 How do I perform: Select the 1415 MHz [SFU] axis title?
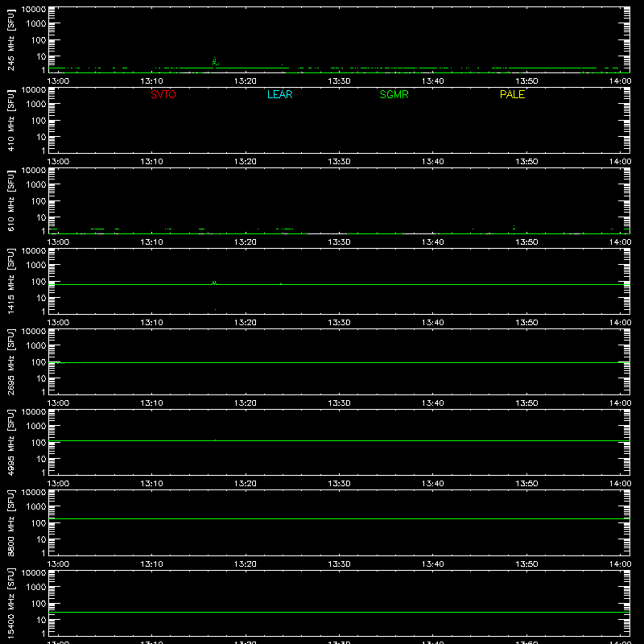[x=10, y=281]
